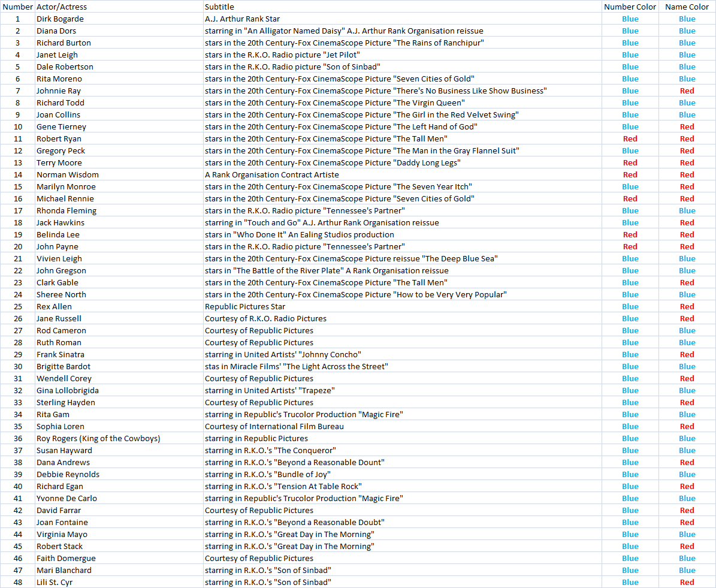Click the Roy Rogers (King of the Cowboys) cell
This screenshot has width=716, height=588.
119,439
